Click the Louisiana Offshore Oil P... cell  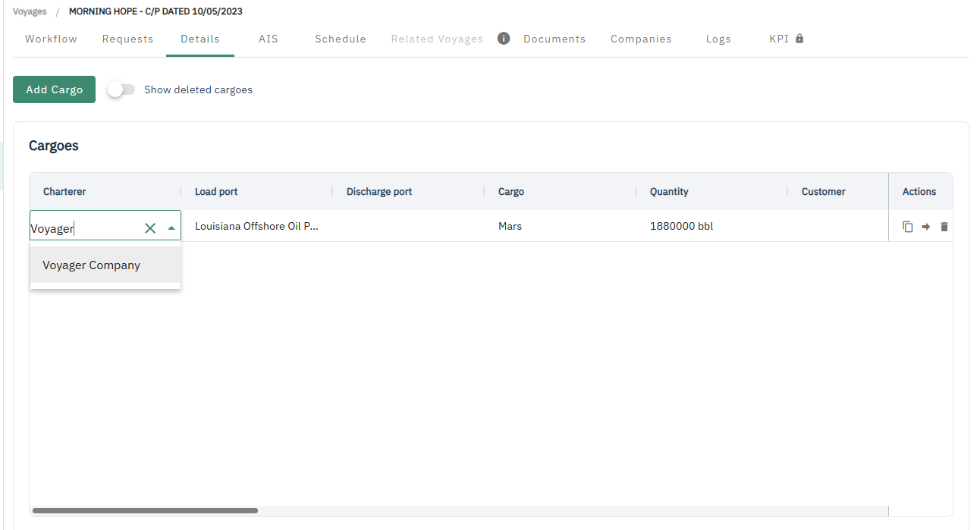257,226
